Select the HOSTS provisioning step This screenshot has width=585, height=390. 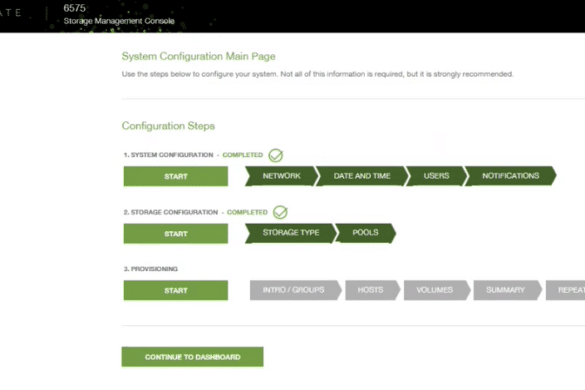pyautogui.click(x=372, y=290)
